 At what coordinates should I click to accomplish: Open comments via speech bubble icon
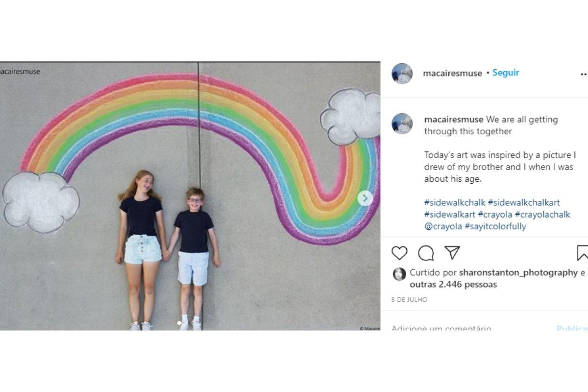(426, 253)
